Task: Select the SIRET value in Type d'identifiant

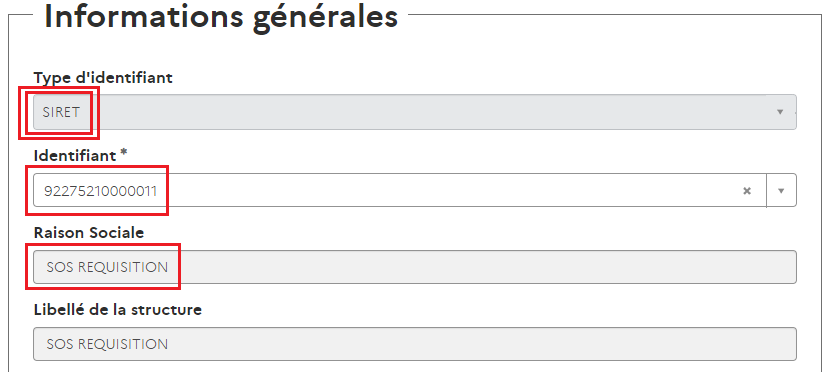Action: [x=61, y=112]
